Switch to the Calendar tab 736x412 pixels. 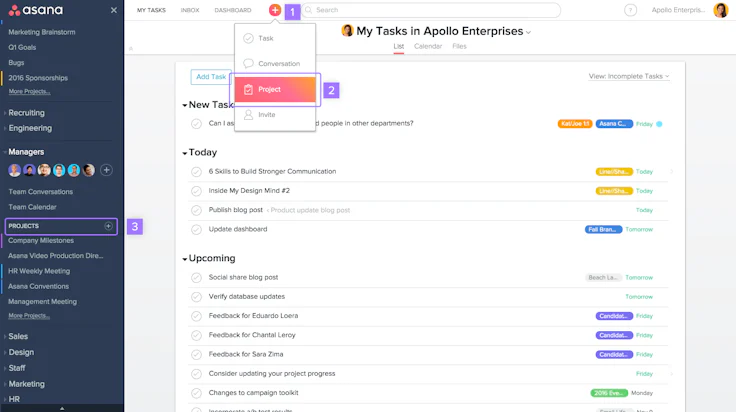click(428, 46)
